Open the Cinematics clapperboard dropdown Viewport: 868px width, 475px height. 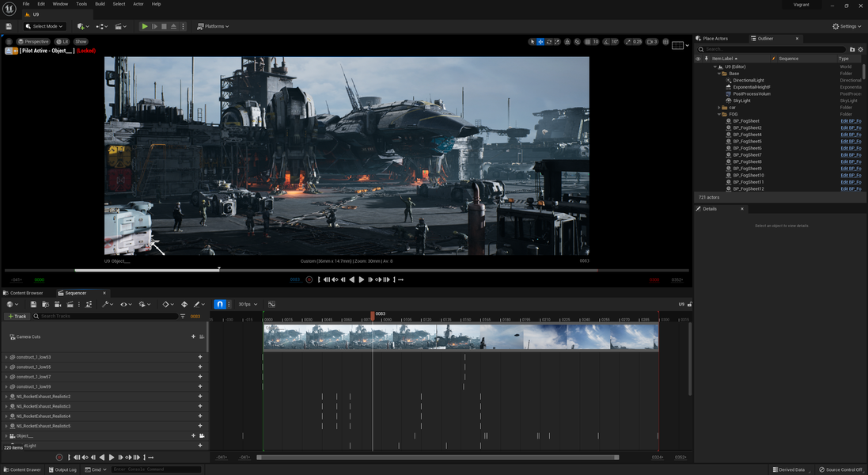click(x=120, y=26)
